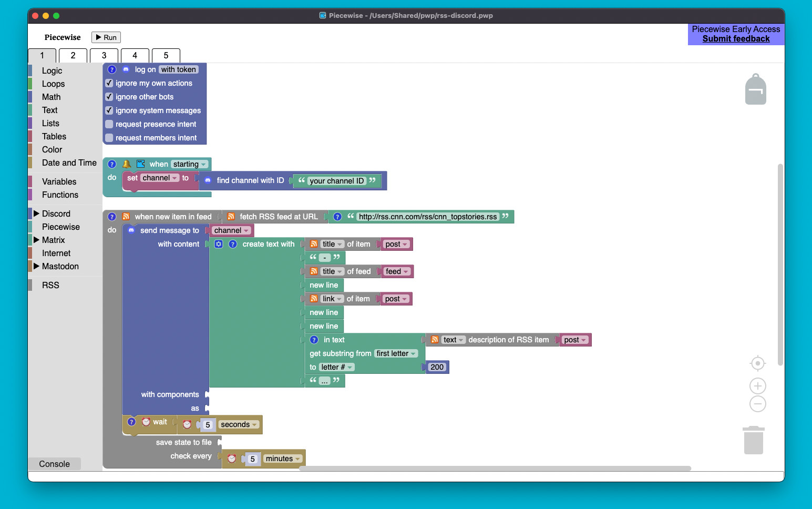Run the Piecewise program
This screenshot has width=812, height=509.
[106, 37]
